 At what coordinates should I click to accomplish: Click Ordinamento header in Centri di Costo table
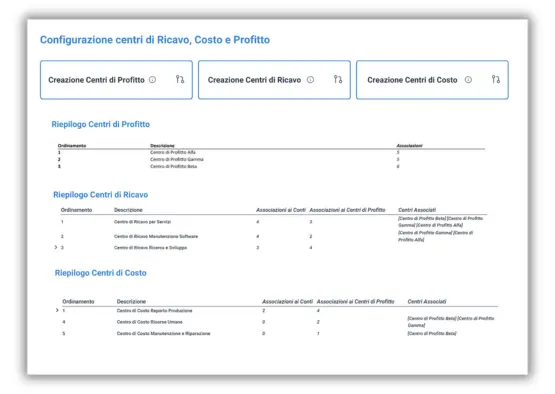tap(78, 302)
